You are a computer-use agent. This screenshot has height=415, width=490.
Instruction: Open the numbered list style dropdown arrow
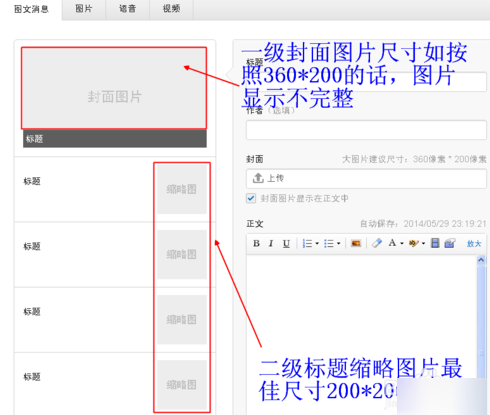317,244
